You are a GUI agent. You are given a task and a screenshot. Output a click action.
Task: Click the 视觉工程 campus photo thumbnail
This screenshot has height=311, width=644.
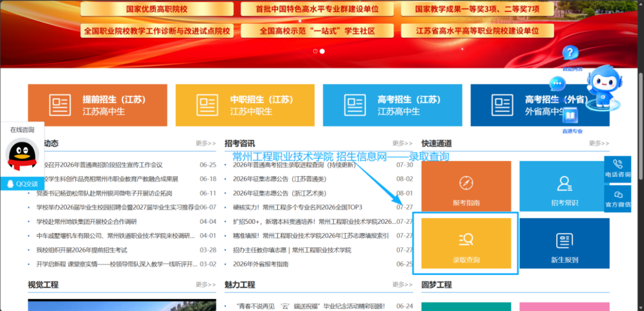(122, 305)
